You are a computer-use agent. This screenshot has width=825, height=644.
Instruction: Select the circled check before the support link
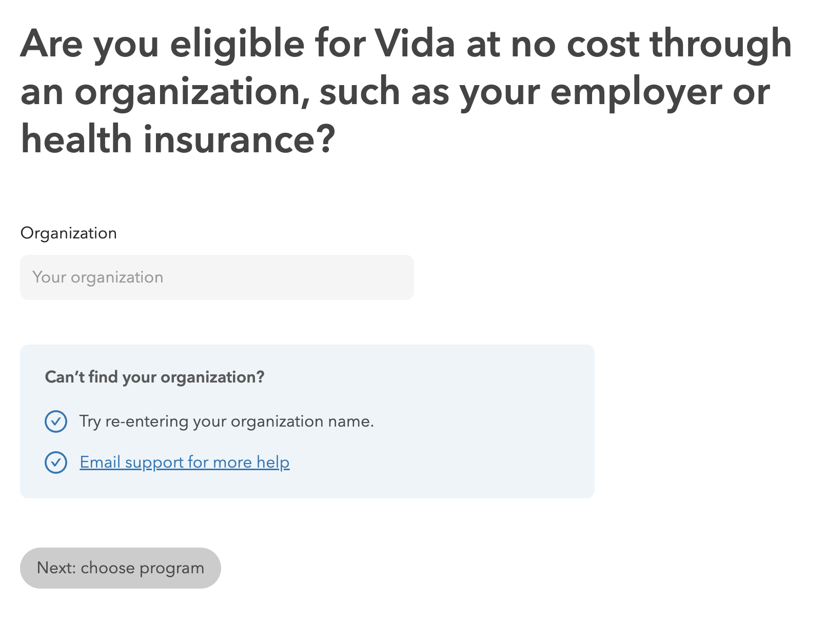[56, 462]
